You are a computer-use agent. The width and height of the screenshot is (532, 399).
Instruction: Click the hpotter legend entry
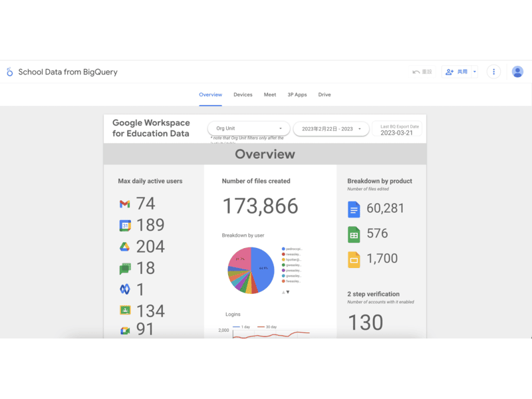(x=291, y=259)
